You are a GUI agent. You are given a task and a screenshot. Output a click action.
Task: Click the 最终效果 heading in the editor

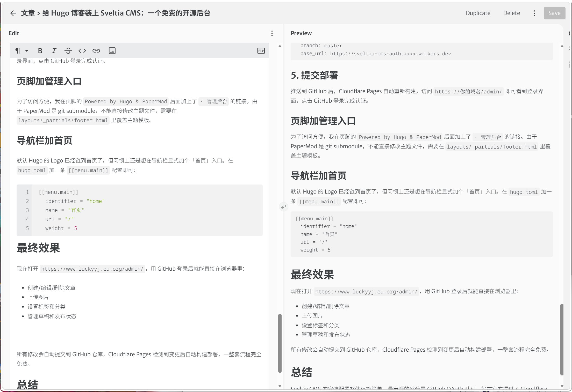click(x=38, y=248)
